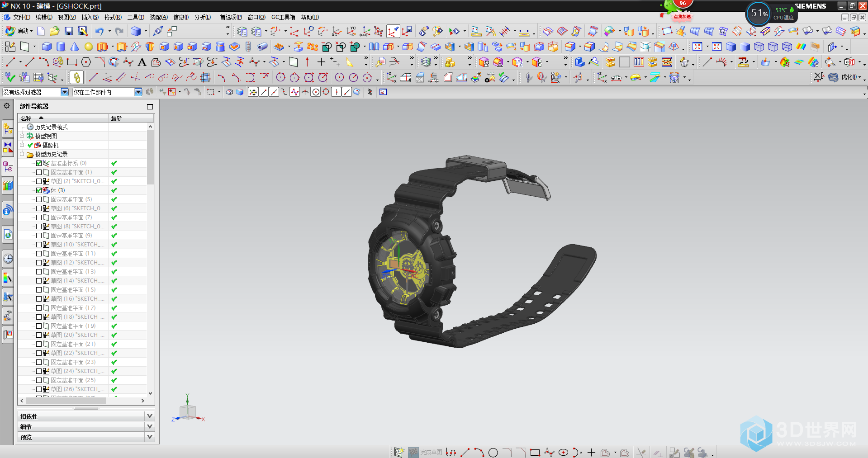Click the 历史记录模式 tree row

pos(51,127)
